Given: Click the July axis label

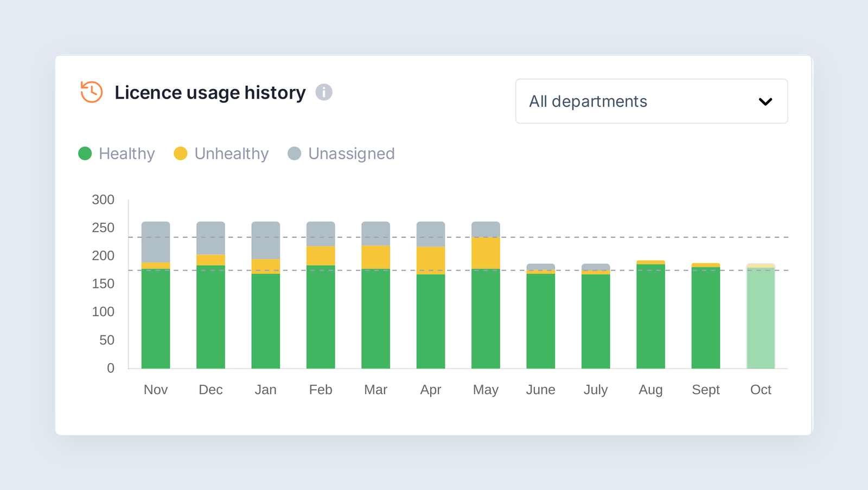Looking at the screenshot, I should [x=596, y=390].
